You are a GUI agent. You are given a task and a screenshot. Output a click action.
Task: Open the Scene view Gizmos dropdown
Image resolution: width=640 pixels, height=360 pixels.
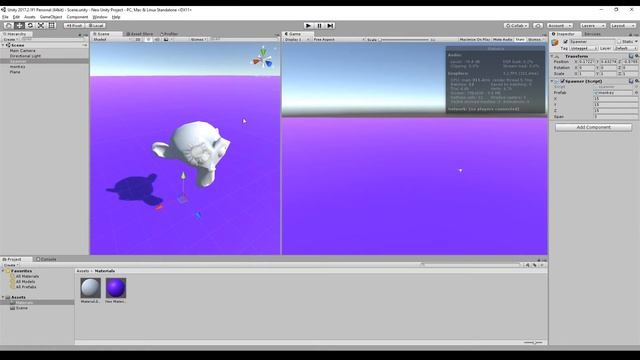[x=198, y=40]
